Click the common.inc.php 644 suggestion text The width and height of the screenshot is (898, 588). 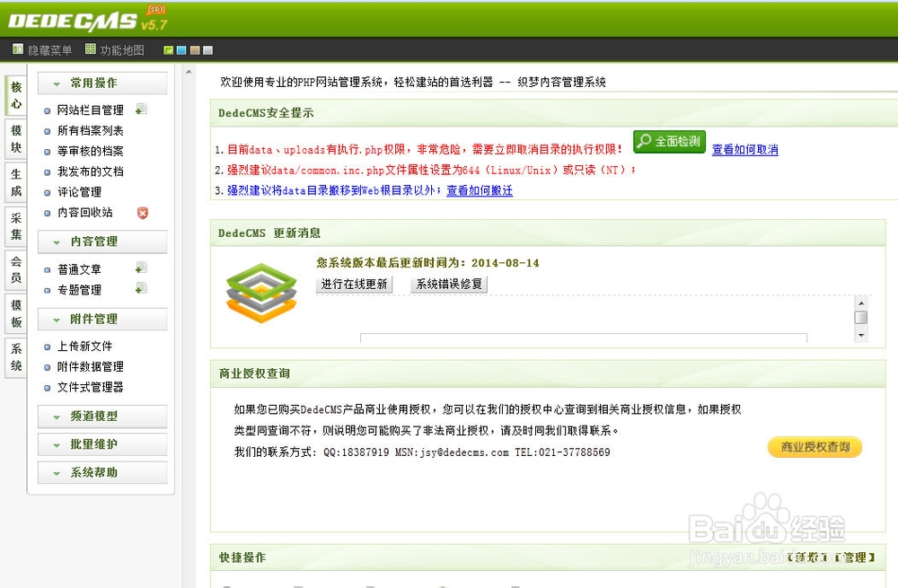[431, 170]
